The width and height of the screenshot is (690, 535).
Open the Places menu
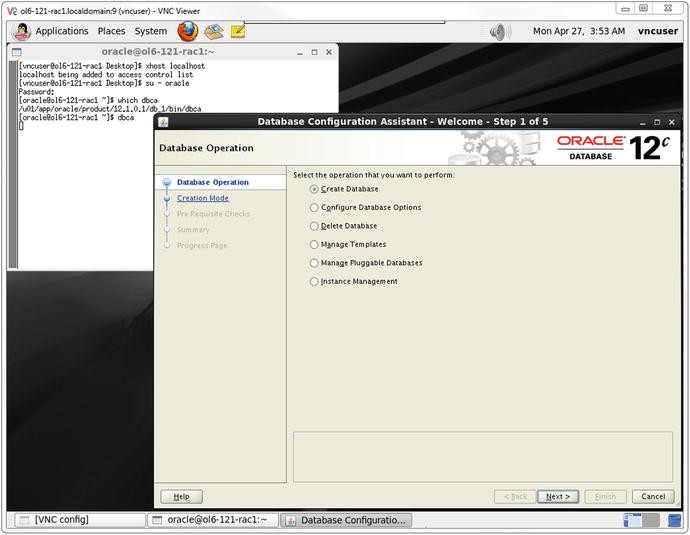(x=111, y=31)
